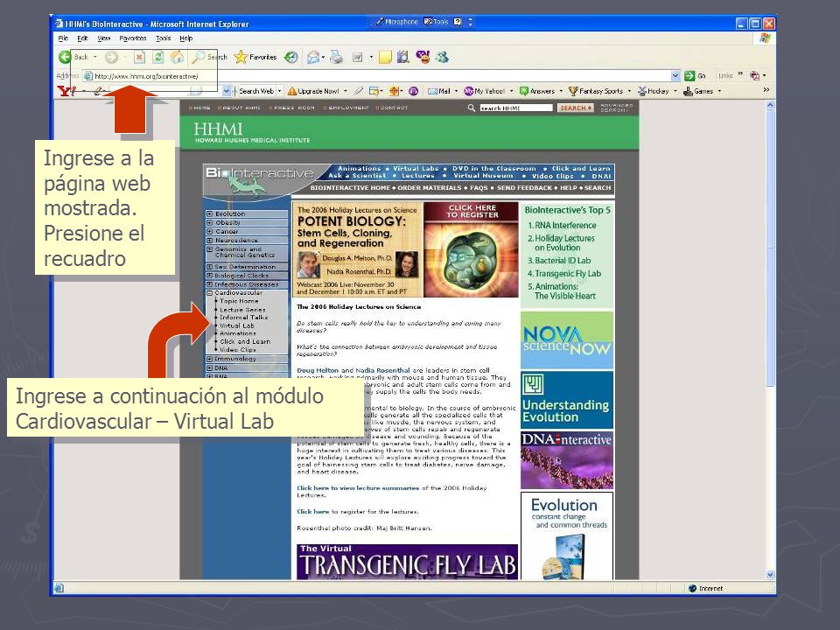Click the Forward arrow button

(x=111, y=57)
